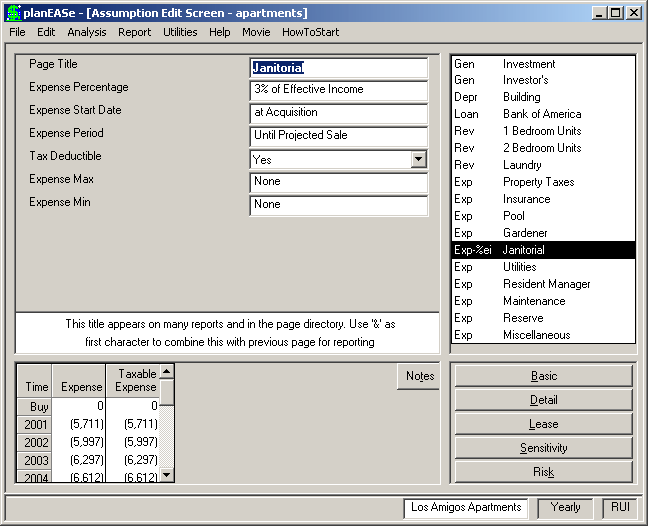Open the Utilities menu

click(x=180, y=32)
